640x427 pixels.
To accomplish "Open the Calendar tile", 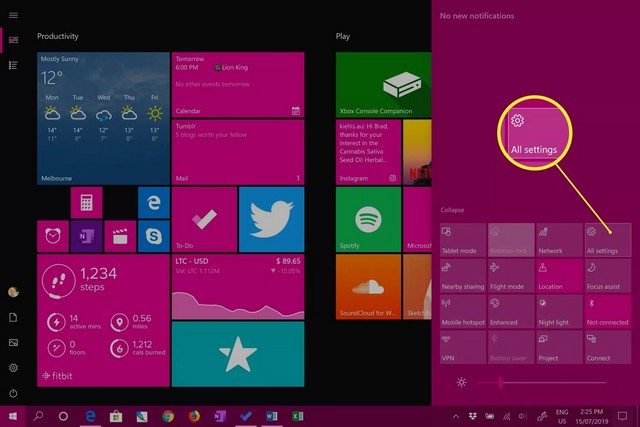I will [238, 85].
